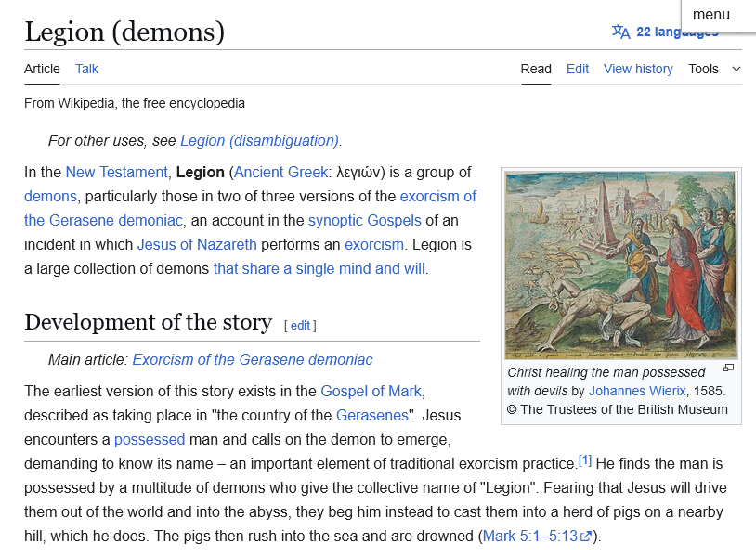This screenshot has width=756, height=556.
Task: Click the language translation icon
Action: (x=621, y=32)
